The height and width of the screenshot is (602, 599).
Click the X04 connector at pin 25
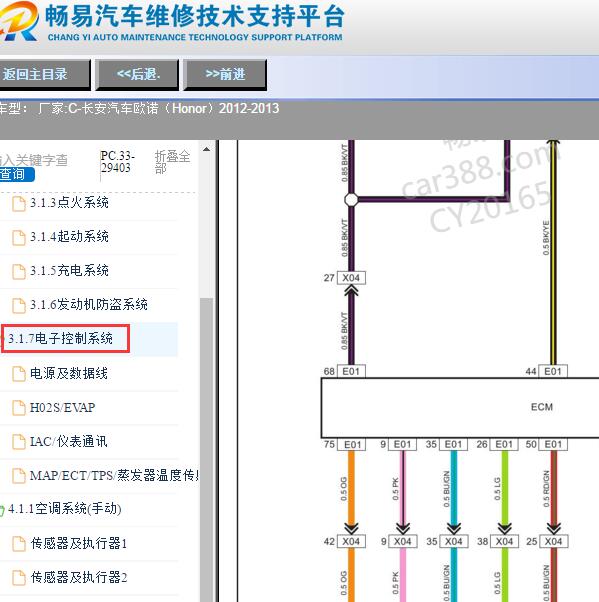coord(553,541)
